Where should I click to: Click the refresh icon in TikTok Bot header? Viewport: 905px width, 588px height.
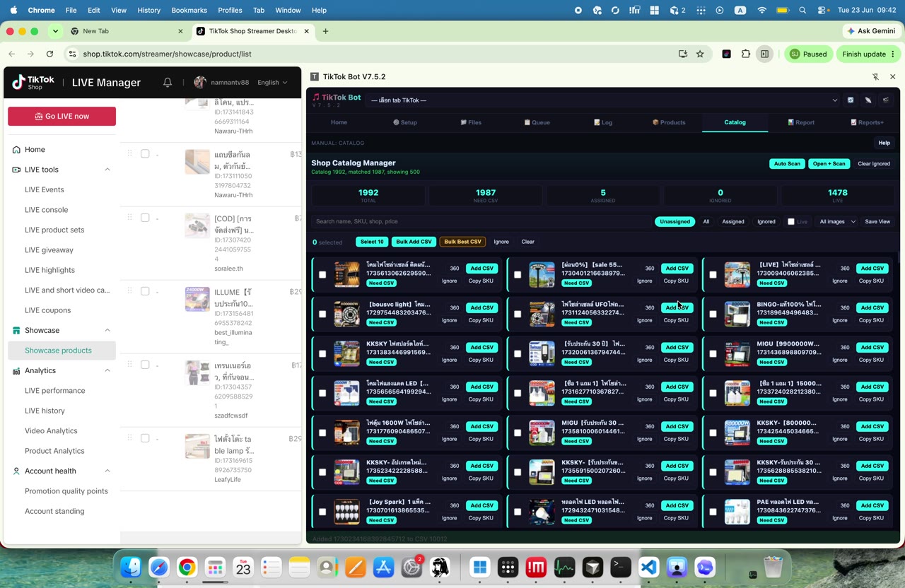coord(851,100)
